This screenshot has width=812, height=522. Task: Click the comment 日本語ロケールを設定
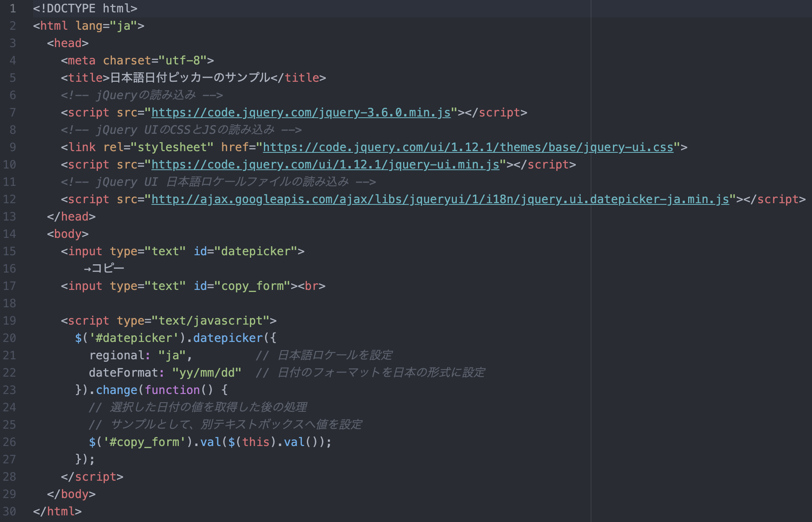[x=324, y=355]
